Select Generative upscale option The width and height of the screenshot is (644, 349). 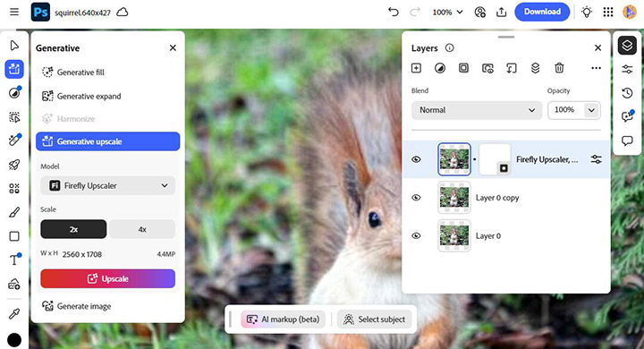tap(107, 141)
